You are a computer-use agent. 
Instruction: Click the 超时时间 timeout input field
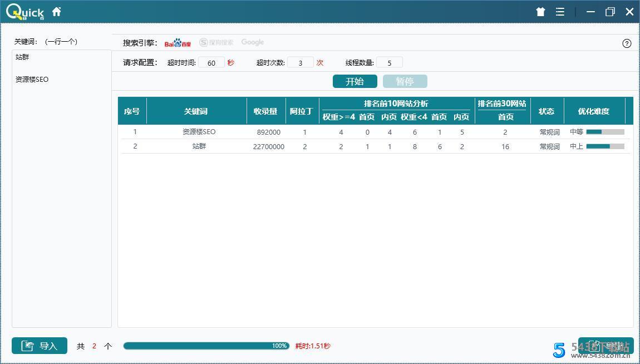(x=211, y=62)
